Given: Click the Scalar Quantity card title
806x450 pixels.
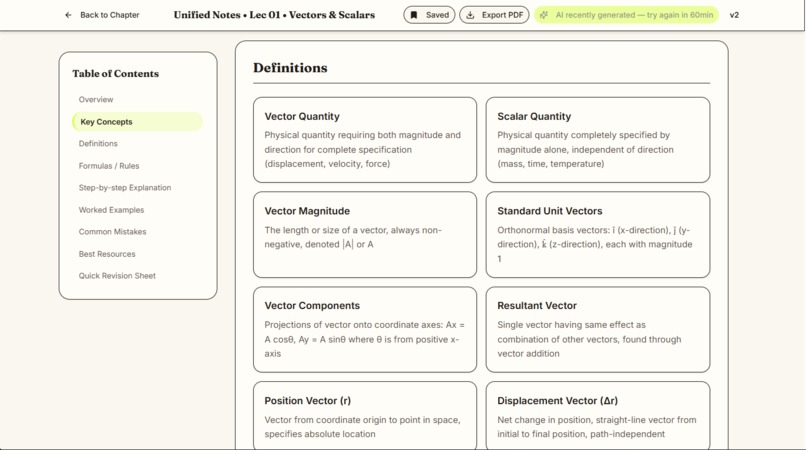Looking at the screenshot, I should click(x=534, y=116).
